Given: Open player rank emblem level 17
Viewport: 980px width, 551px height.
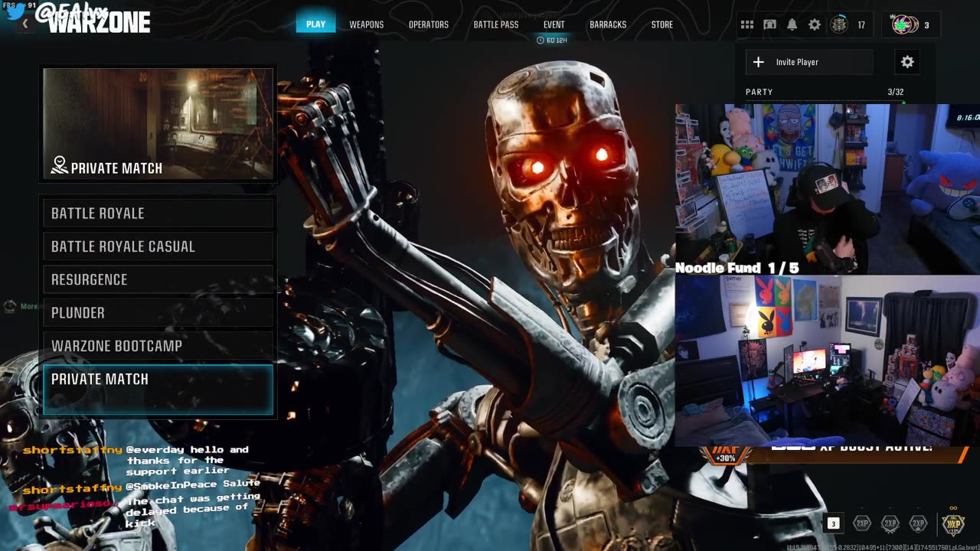Looking at the screenshot, I should click(x=840, y=24).
